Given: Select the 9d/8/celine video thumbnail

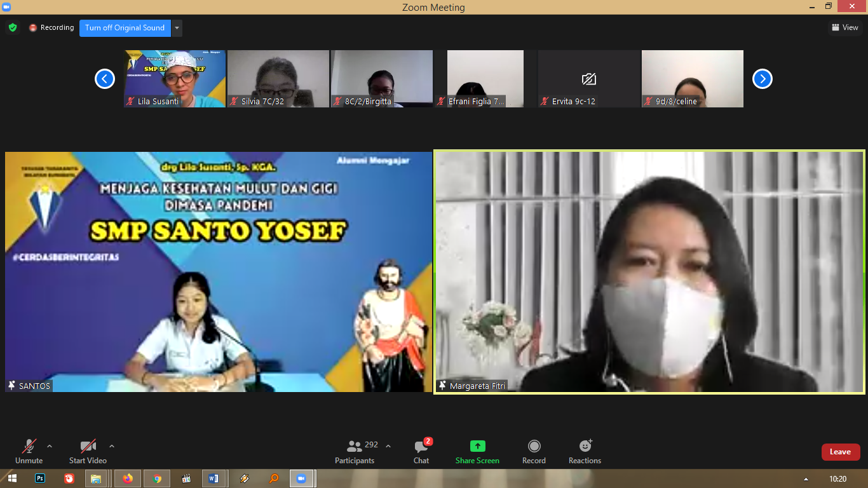Looking at the screenshot, I should [x=693, y=79].
